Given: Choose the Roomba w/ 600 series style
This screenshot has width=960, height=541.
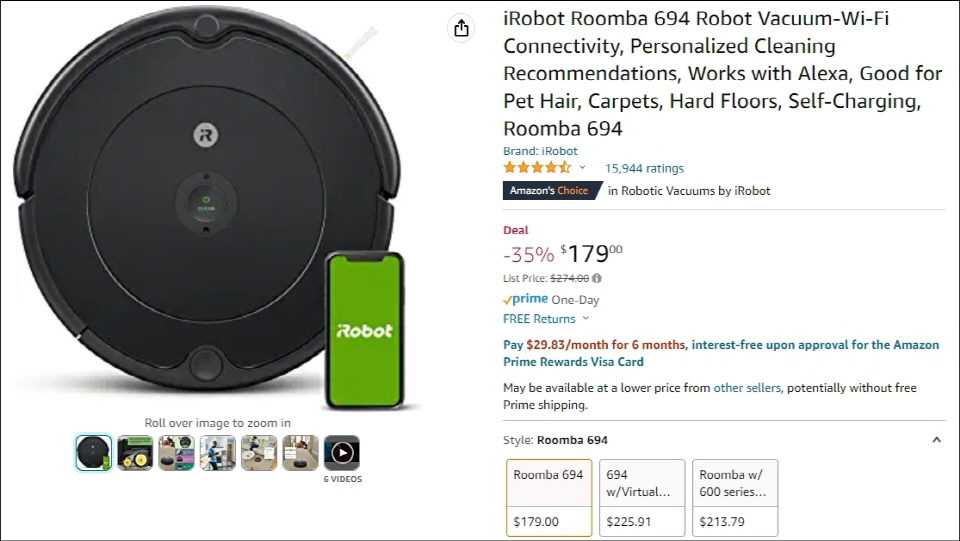Looking at the screenshot, I should tap(734, 497).
